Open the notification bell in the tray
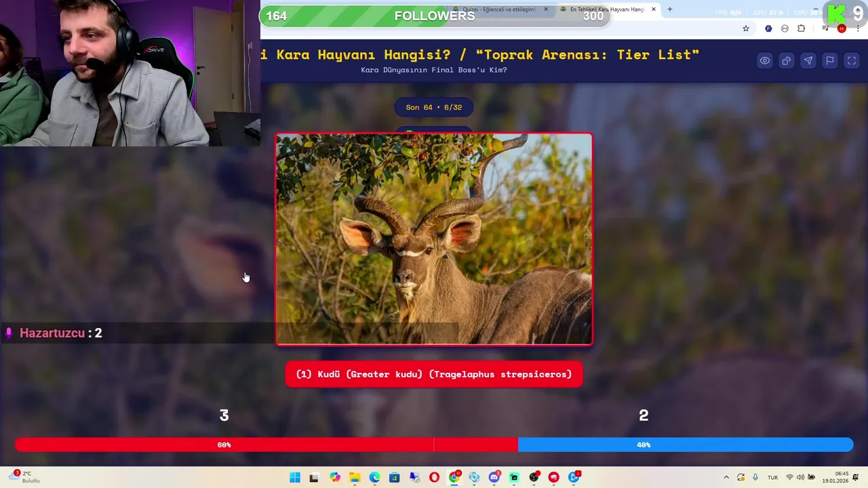The height and width of the screenshot is (488, 868). (x=856, y=478)
